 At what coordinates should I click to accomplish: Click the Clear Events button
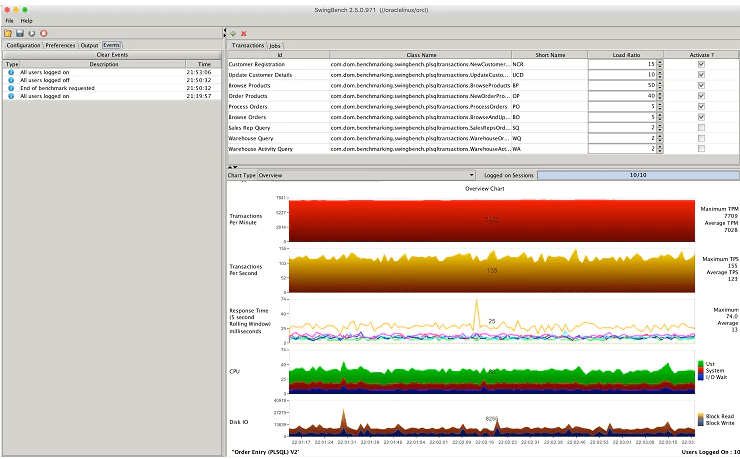[x=112, y=55]
